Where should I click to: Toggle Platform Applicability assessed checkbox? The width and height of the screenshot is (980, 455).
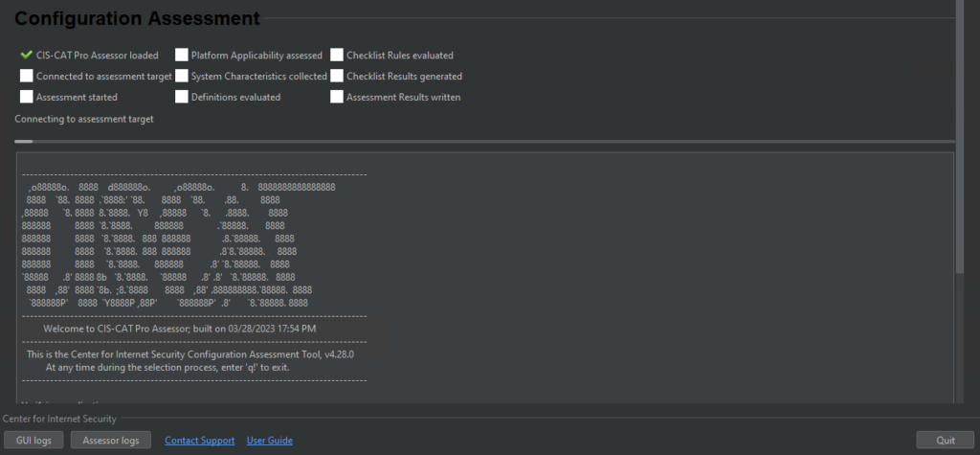click(181, 55)
